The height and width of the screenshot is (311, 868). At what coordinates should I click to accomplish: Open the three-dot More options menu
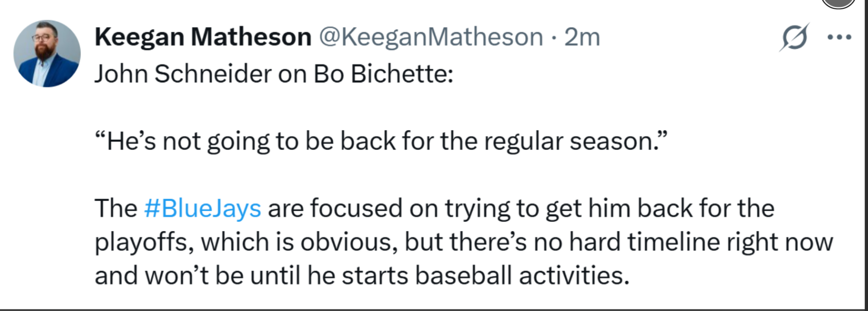839,37
